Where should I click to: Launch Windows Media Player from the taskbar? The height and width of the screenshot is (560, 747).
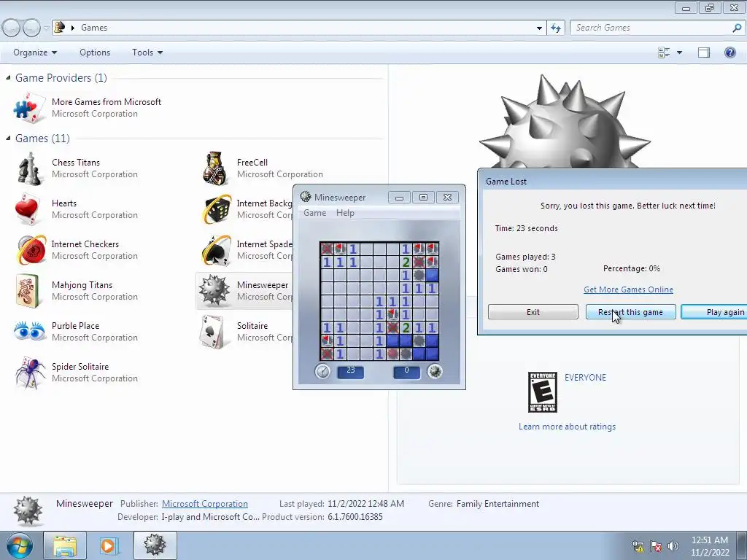point(109,545)
